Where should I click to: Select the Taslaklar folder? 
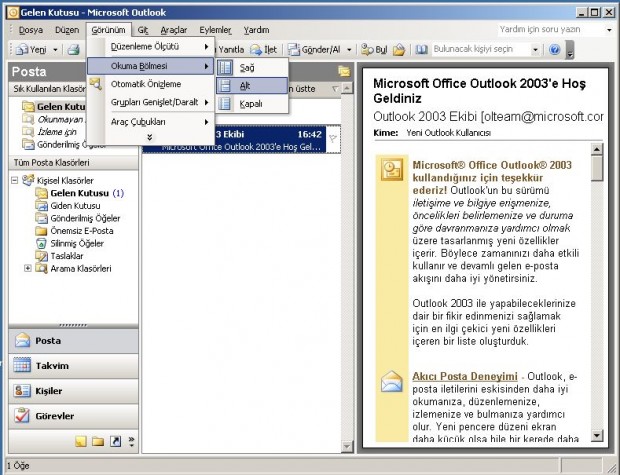59,256
